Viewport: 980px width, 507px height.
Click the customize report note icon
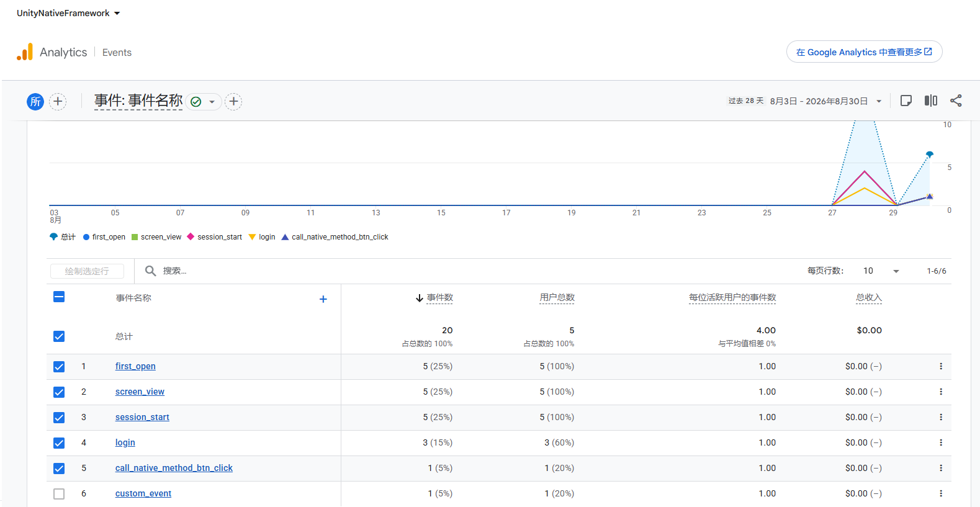(x=906, y=101)
